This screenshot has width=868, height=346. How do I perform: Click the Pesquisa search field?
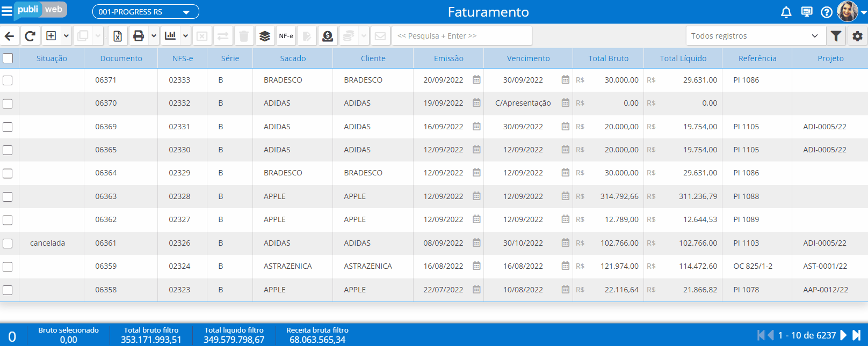coord(462,36)
